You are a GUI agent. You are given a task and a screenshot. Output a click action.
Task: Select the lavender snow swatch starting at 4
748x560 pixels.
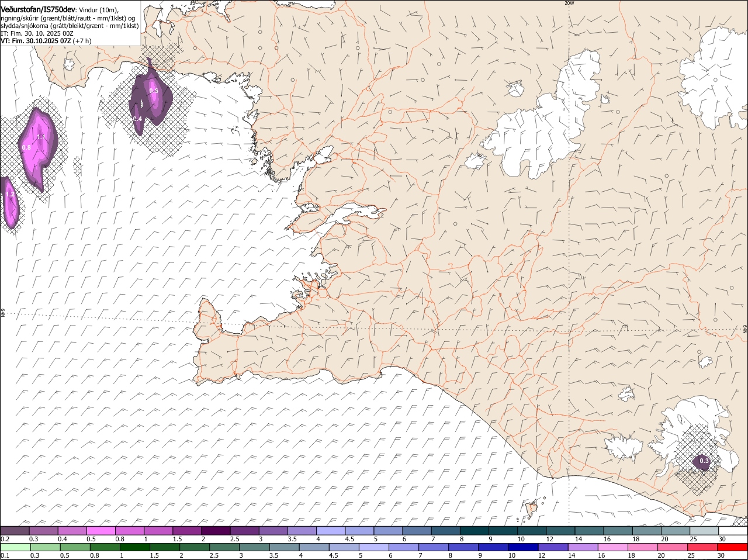331,530
